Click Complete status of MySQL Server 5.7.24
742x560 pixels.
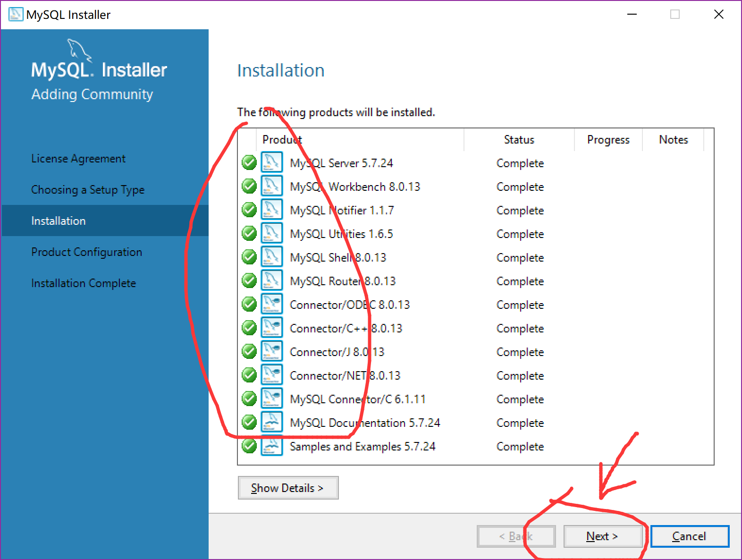[x=520, y=163]
